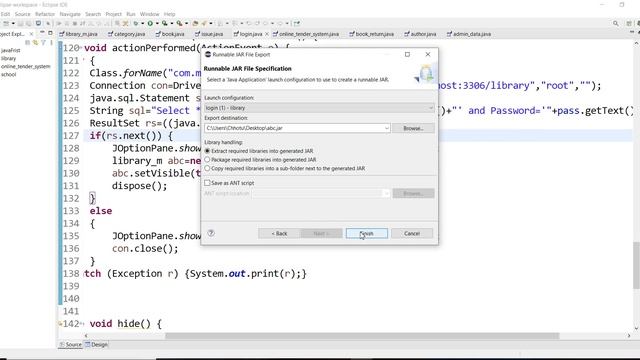Viewport: 640px width, 360px height.
Task: Click the editor vertical scrollbar thumb
Action: tap(636, 265)
